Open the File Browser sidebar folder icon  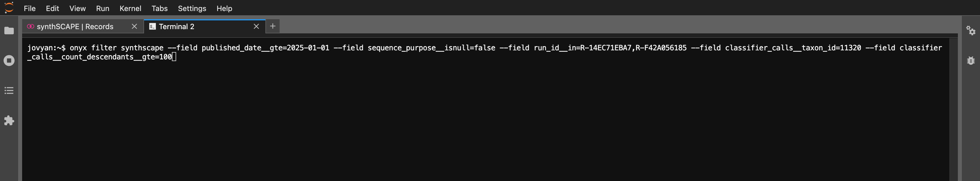pos(9,30)
